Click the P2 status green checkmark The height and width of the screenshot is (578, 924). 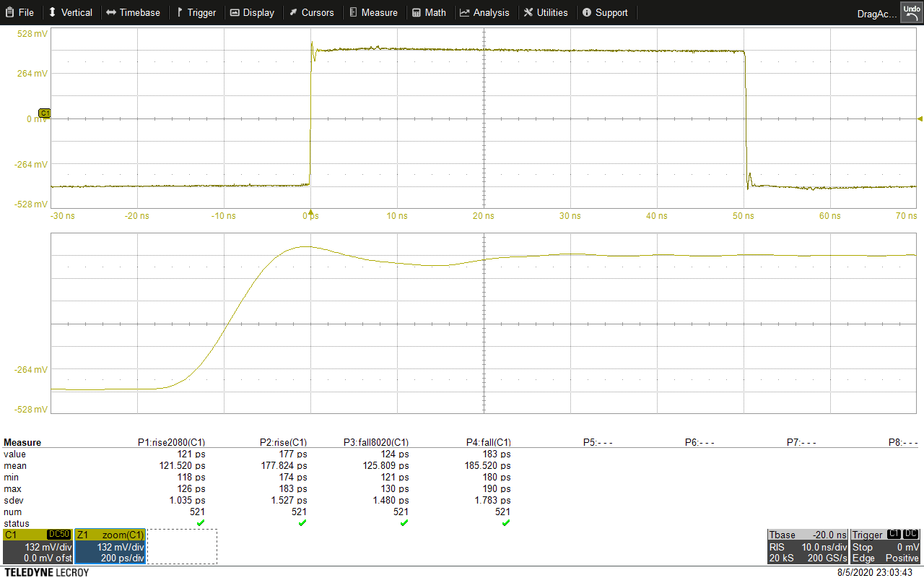click(302, 522)
